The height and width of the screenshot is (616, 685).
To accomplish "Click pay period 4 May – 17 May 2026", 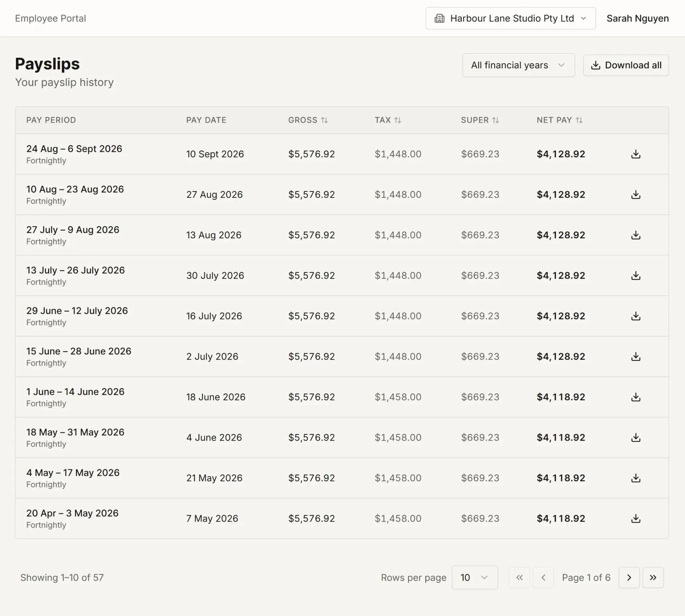I will click(x=73, y=473).
